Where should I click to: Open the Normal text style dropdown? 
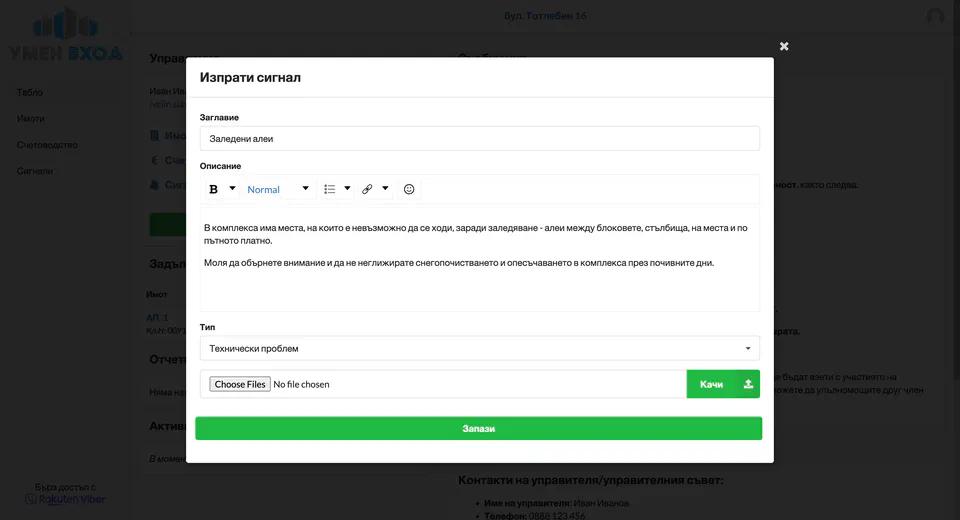click(x=278, y=189)
